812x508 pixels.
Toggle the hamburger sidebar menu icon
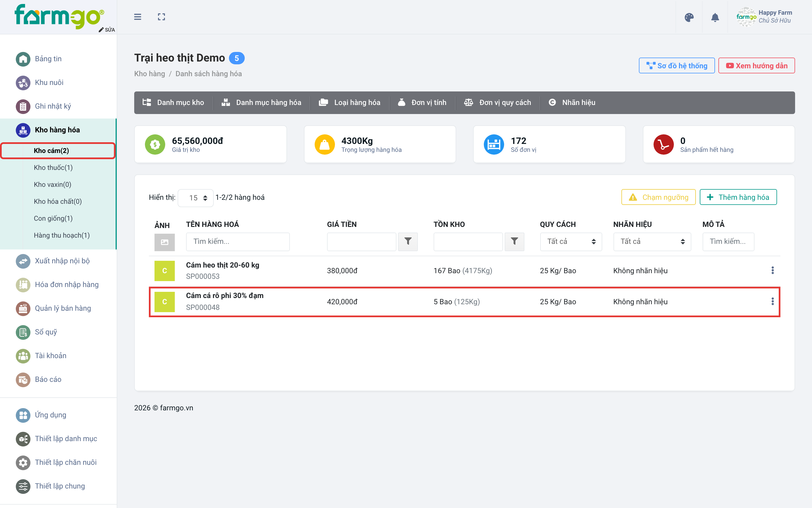tap(138, 17)
